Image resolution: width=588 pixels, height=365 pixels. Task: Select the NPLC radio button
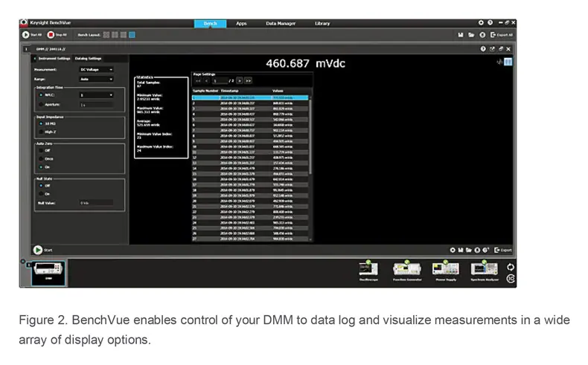[x=41, y=95]
